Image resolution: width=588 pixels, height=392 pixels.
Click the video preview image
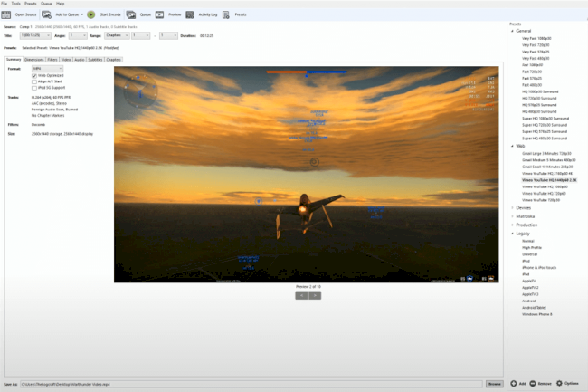pyautogui.click(x=307, y=175)
